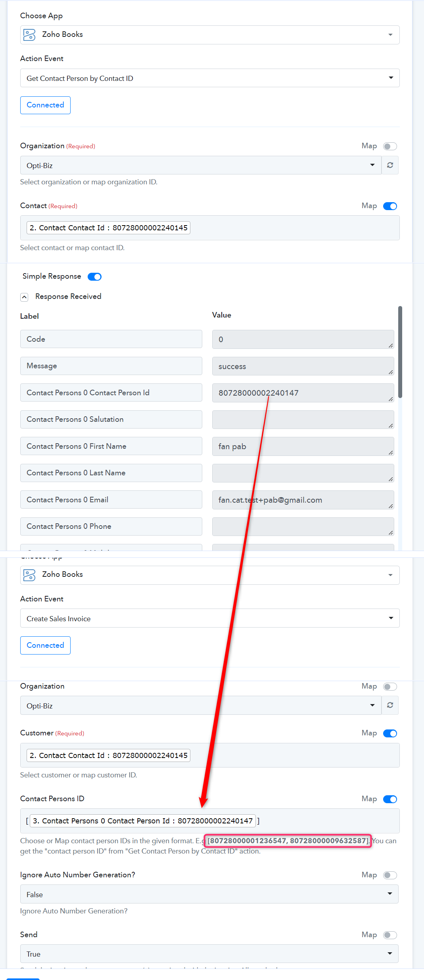Click resize handle of Email value box
Viewport: 424px width, 980px height.
[391, 506]
